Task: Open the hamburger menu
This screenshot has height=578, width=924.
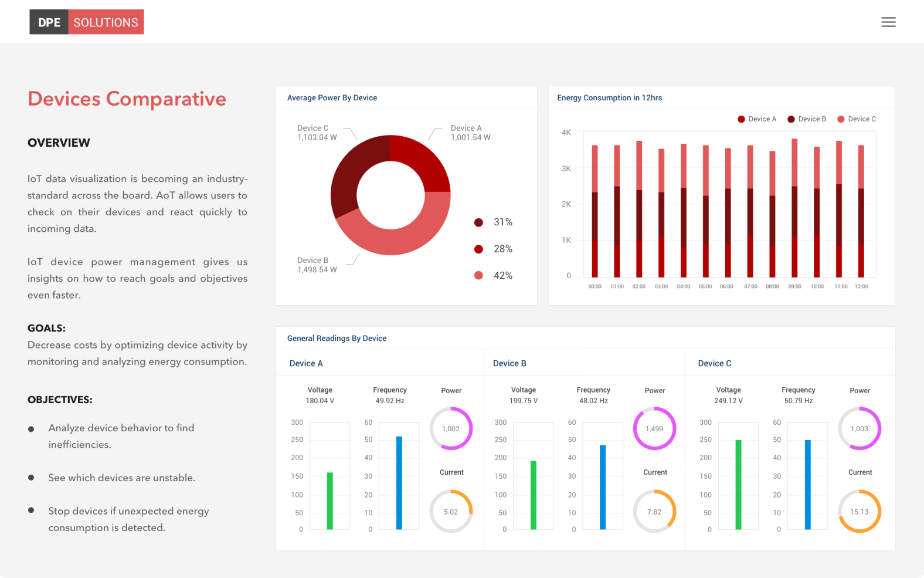Action: tap(888, 22)
